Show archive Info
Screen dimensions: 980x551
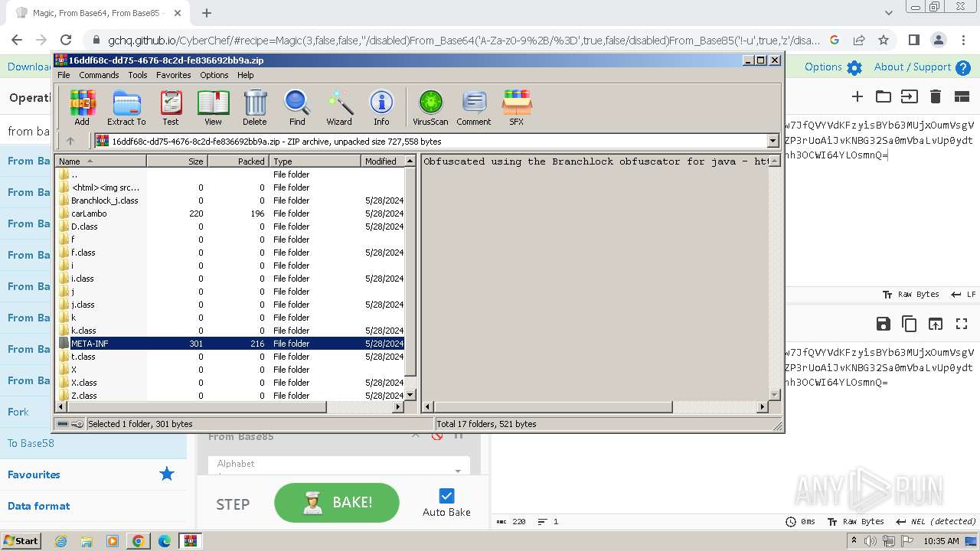381,108
